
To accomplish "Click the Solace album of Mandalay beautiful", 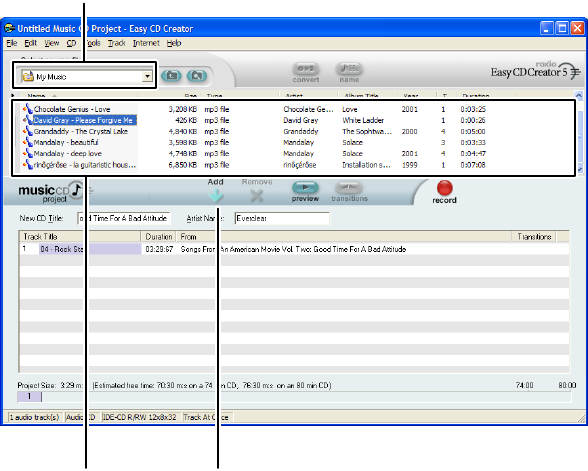I will [352, 142].
